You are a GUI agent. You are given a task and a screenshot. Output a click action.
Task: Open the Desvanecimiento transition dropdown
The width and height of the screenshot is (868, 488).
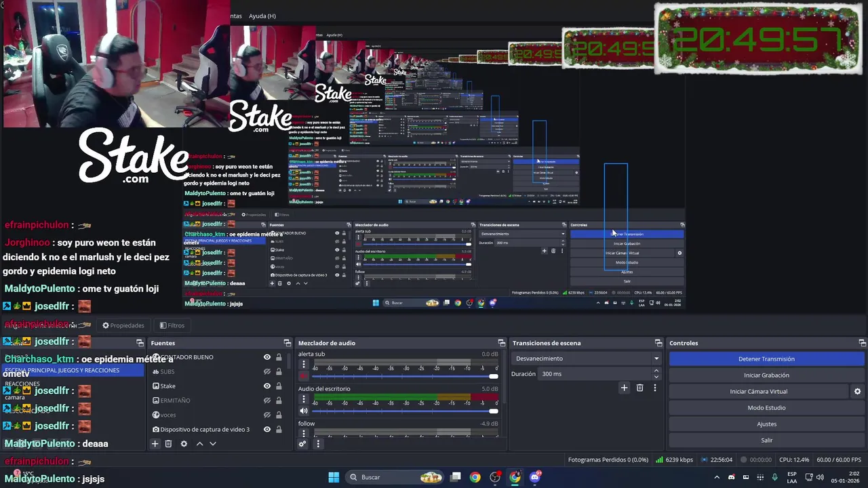tap(587, 359)
